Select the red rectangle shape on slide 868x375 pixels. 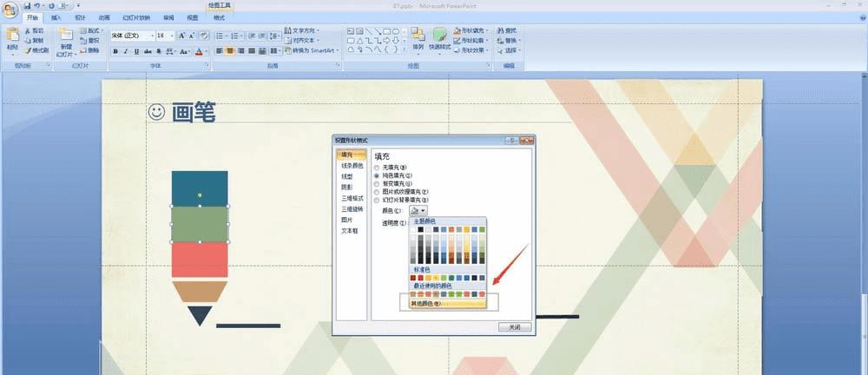(x=200, y=260)
